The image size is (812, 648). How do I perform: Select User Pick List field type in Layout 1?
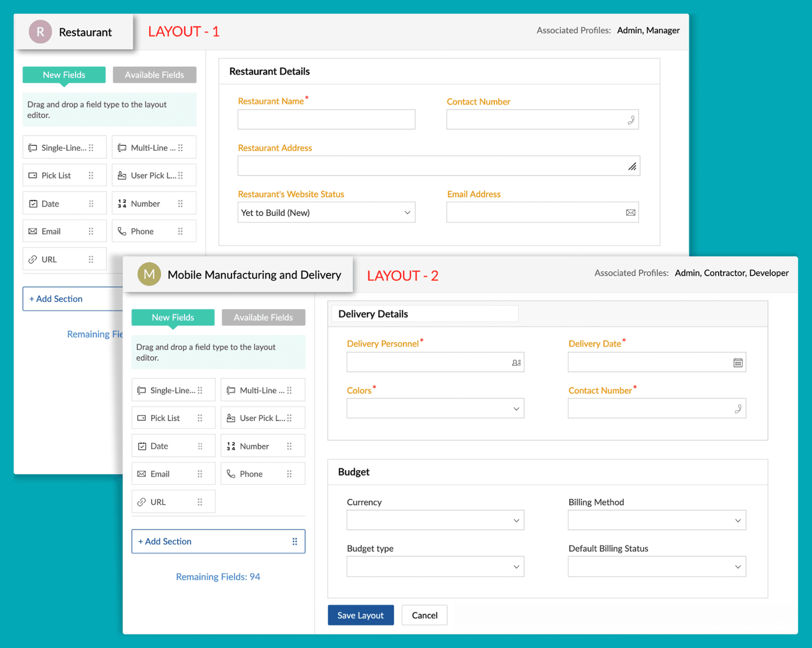pyautogui.click(x=154, y=176)
